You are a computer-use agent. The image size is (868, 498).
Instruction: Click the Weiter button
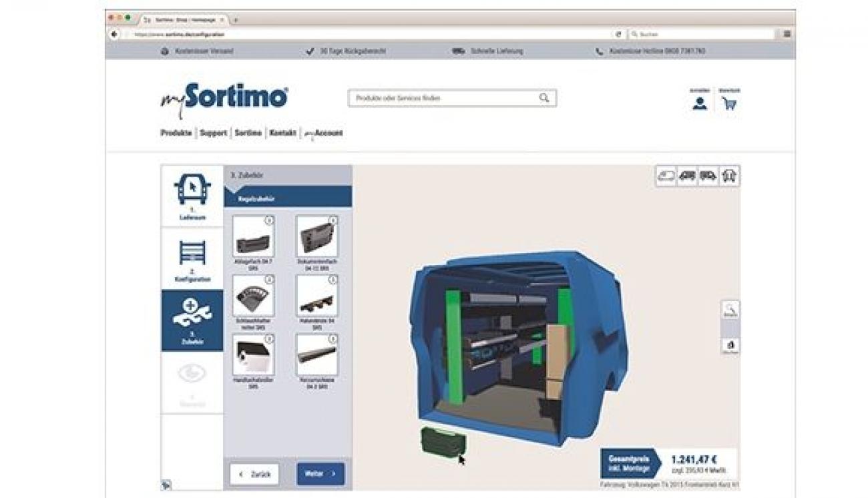[x=320, y=474]
